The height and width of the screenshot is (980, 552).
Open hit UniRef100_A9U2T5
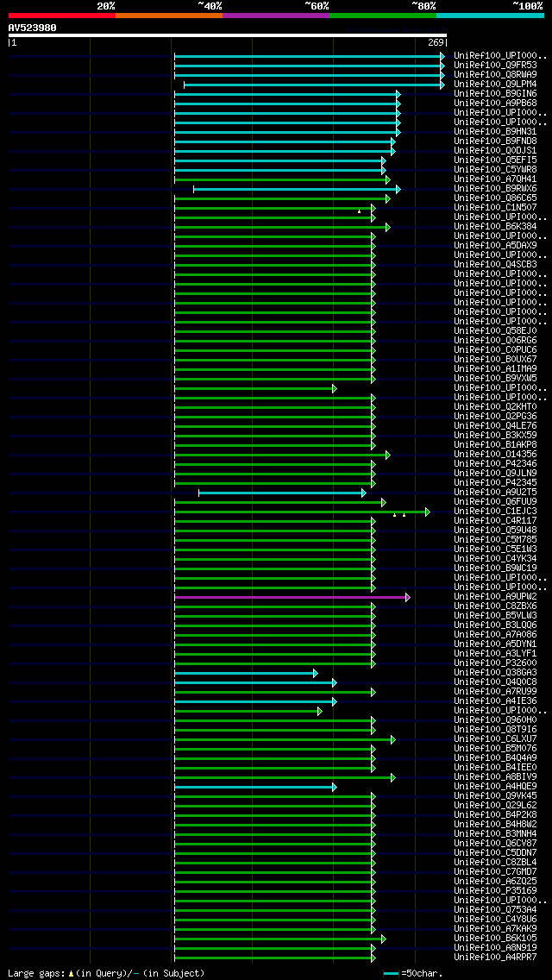[495, 493]
